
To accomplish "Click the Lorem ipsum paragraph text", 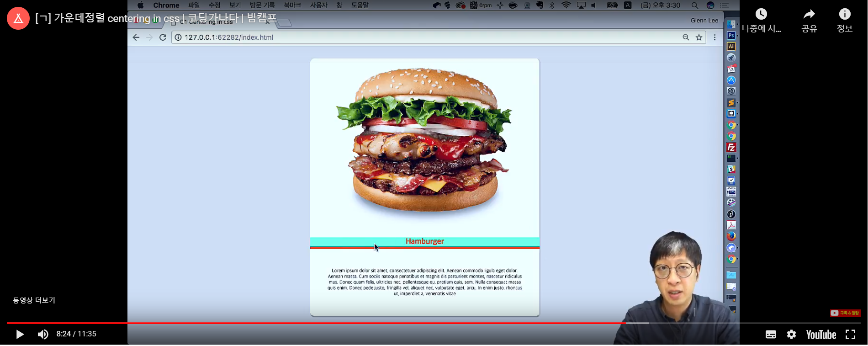I will point(425,282).
